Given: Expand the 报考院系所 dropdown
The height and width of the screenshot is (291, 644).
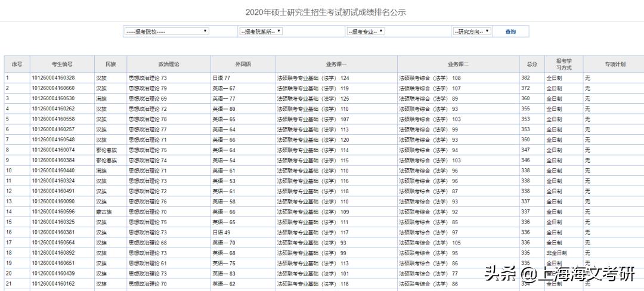Looking at the screenshot, I should [260, 31].
